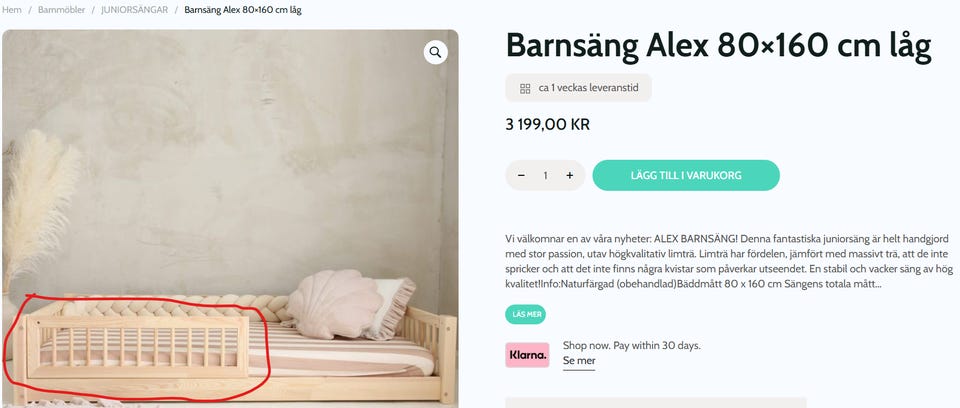The height and width of the screenshot is (408, 960).
Task: Click the Barnsäng Alex product title heading
Action: pyautogui.click(x=718, y=45)
